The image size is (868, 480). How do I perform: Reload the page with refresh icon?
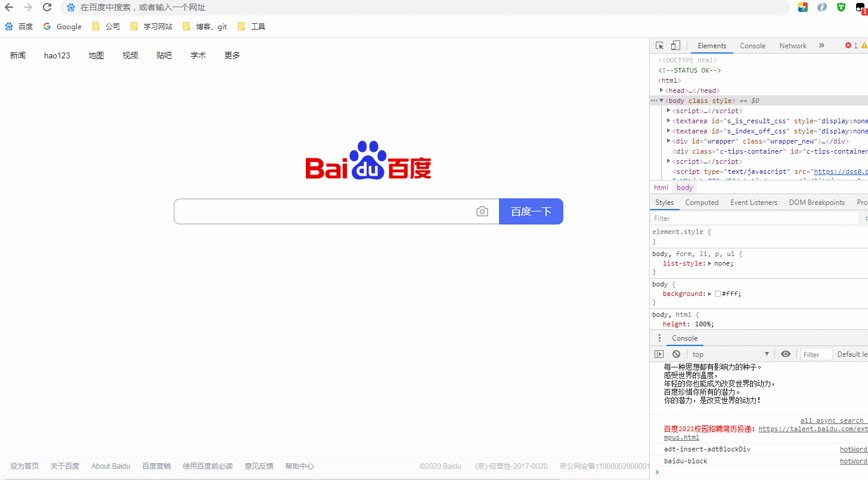pos(47,8)
